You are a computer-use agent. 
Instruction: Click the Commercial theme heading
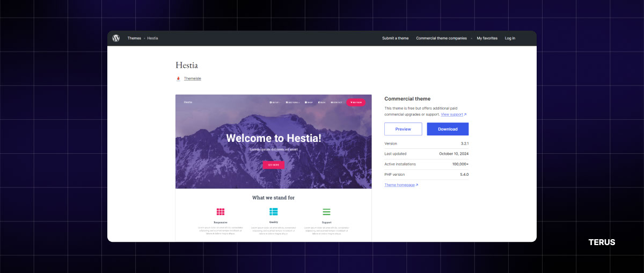(x=407, y=99)
